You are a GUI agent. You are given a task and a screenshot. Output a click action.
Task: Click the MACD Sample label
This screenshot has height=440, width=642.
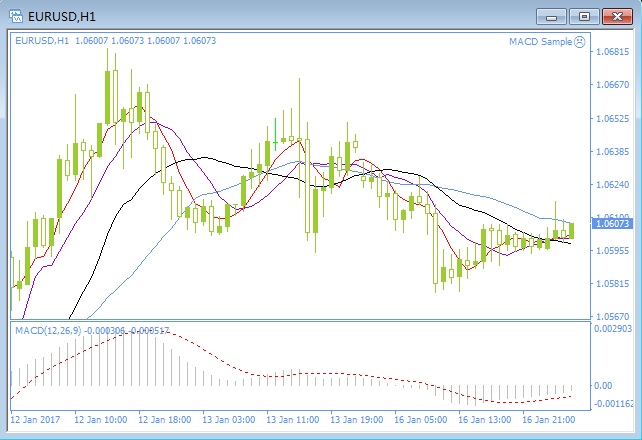point(540,42)
